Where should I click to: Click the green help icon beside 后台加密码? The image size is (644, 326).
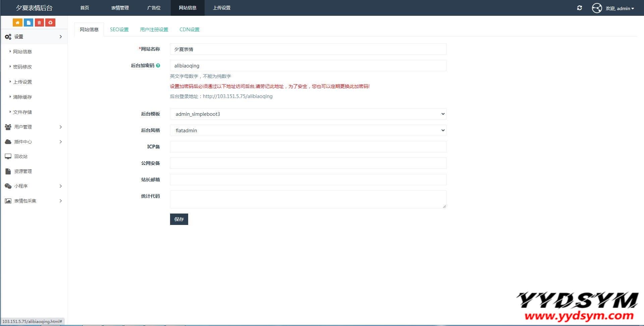click(x=158, y=65)
